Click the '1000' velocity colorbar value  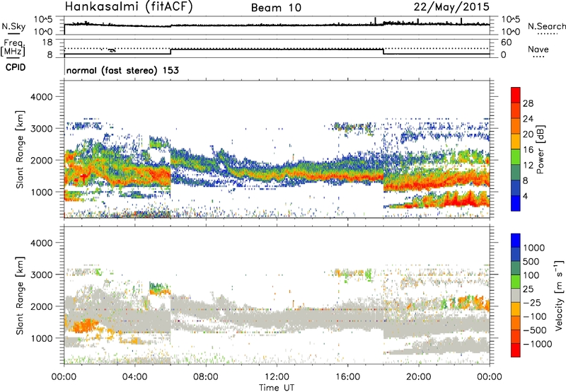pos(534,248)
